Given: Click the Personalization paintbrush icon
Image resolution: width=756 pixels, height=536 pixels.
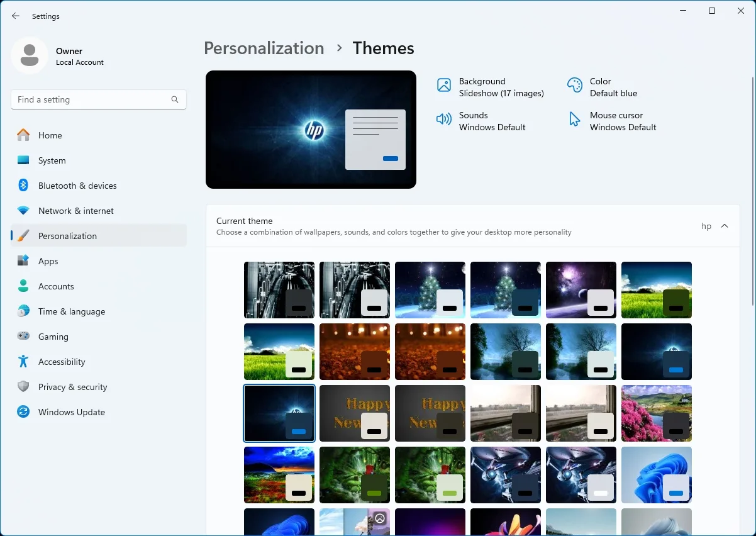Looking at the screenshot, I should coord(23,236).
